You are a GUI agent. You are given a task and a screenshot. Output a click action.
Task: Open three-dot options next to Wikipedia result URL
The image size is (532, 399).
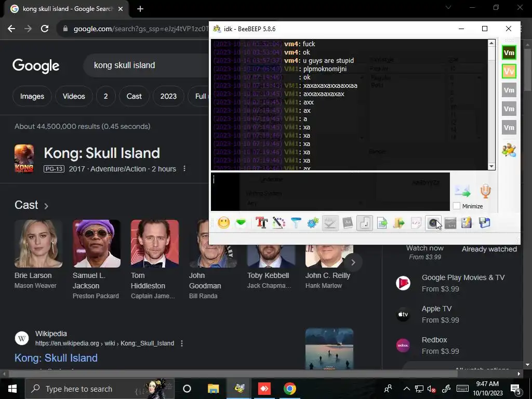tap(182, 343)
